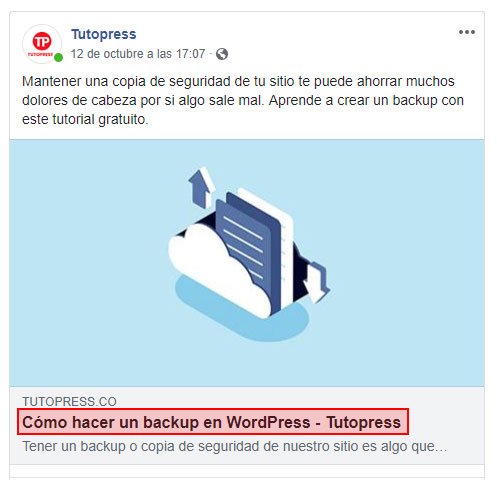Click the caption line starting "Mantener una copia"
Screen dimensions: 497x480
(238, 81)
